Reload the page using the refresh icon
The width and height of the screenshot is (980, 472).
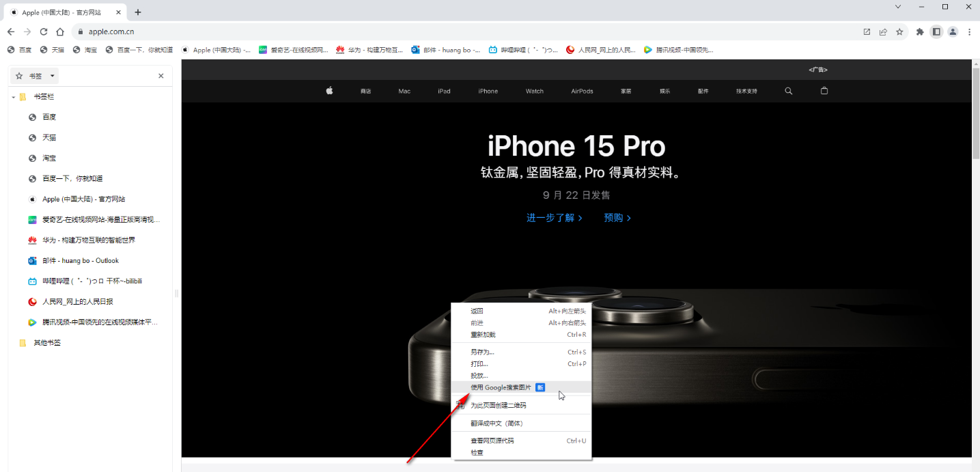pyautogui.click(x=44, y=31)
